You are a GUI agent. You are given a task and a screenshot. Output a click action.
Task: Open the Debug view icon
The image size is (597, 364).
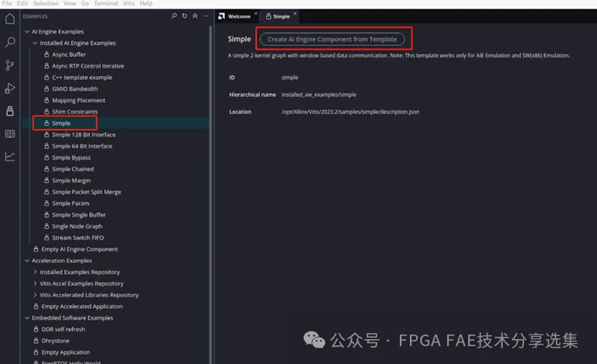coord(10,88)
